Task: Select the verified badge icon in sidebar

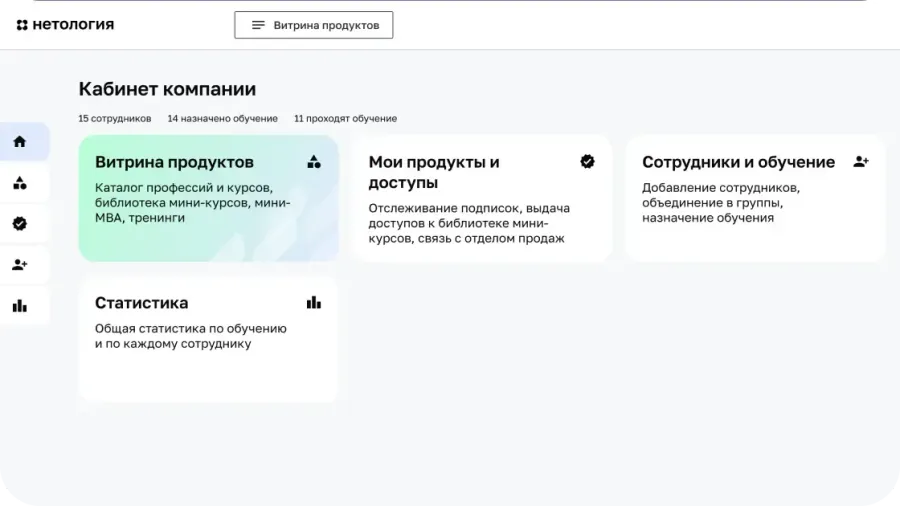Action: pyautogui.click(x=20, y=224)
